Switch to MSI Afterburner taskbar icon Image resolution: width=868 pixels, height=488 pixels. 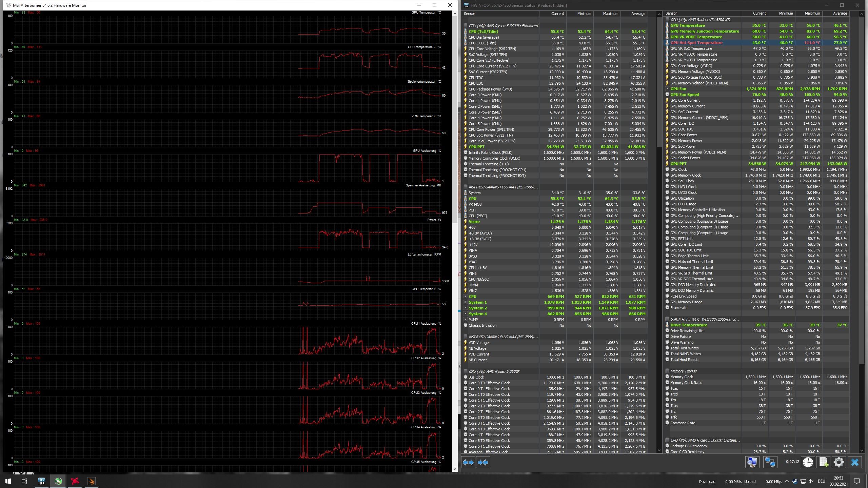point(58,481)
